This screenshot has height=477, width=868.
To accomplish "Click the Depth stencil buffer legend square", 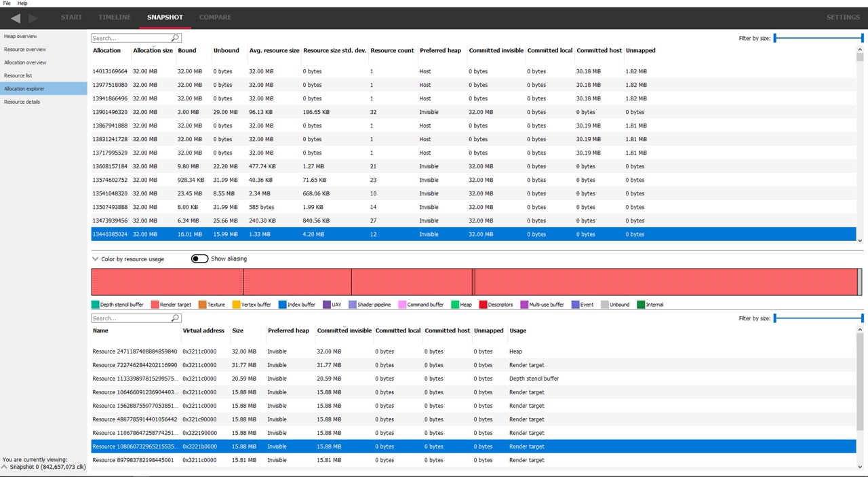I will coord(96,305).
